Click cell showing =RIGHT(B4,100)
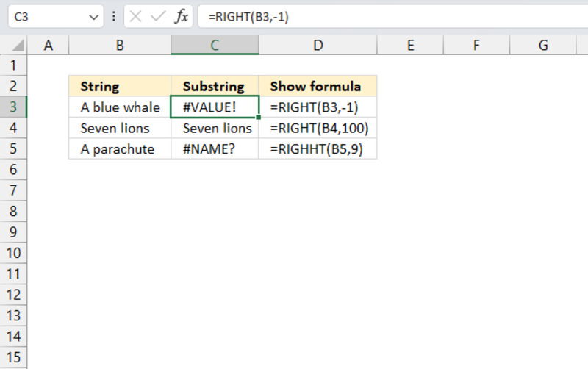 point(318,128)
